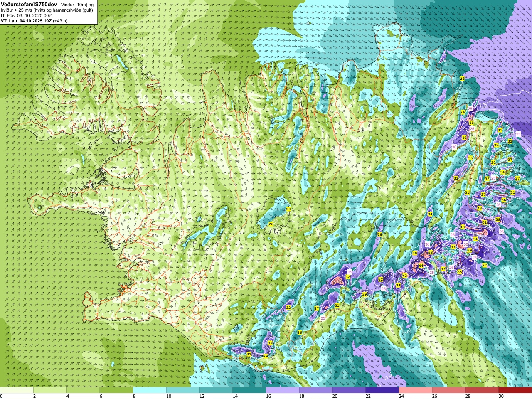Click the legend scale tick label 24
Screen dimensions: 532x399
(x=401, y=396)
